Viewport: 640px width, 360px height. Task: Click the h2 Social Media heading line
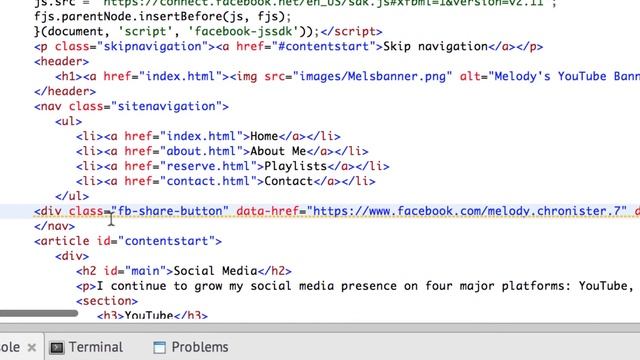click(x=184, y=271)
